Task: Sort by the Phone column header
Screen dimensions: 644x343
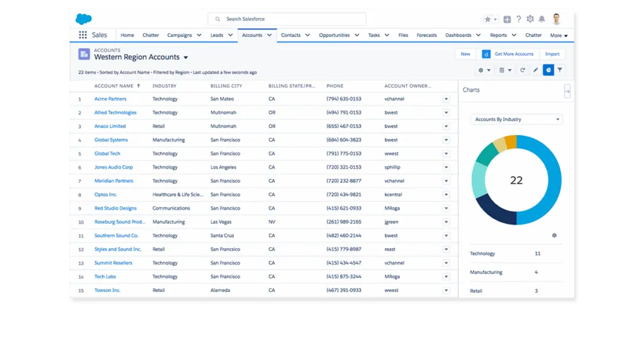Action: coord(335,85)
